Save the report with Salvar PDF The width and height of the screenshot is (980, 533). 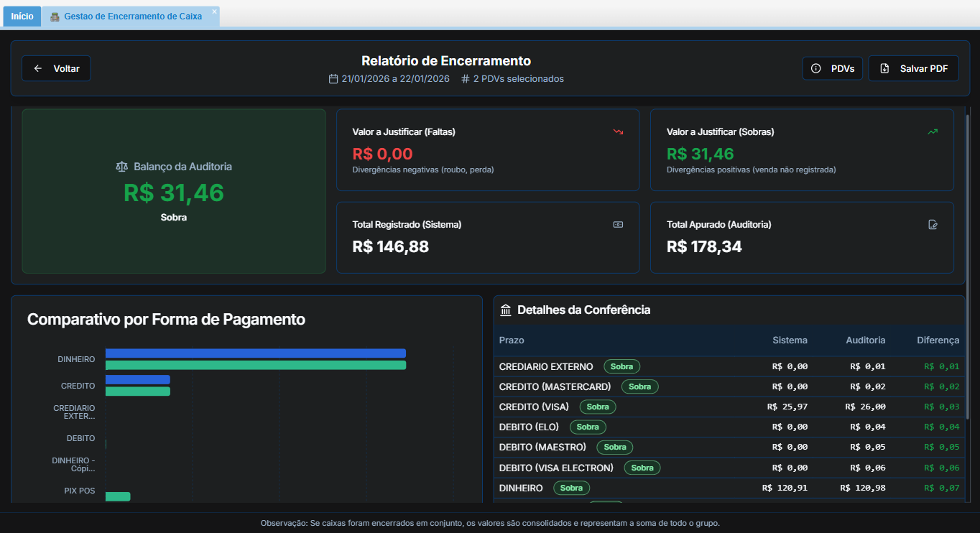(x=913, y=68)
